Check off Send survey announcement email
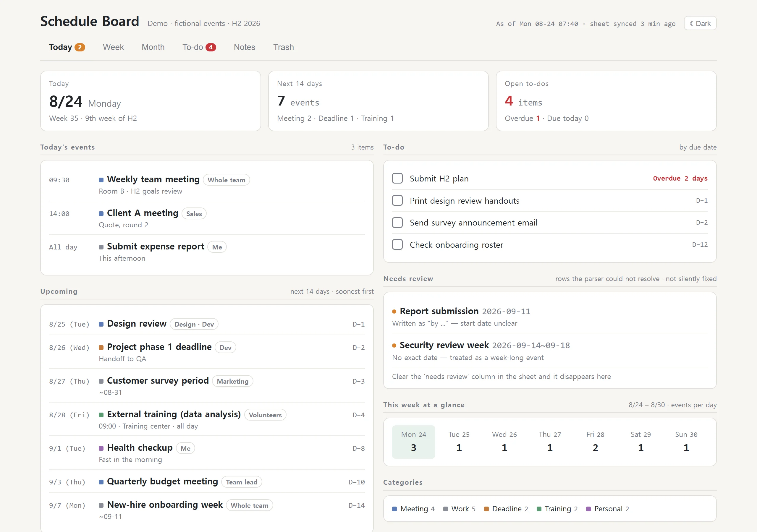757x532 pixels. click(397, 223)
